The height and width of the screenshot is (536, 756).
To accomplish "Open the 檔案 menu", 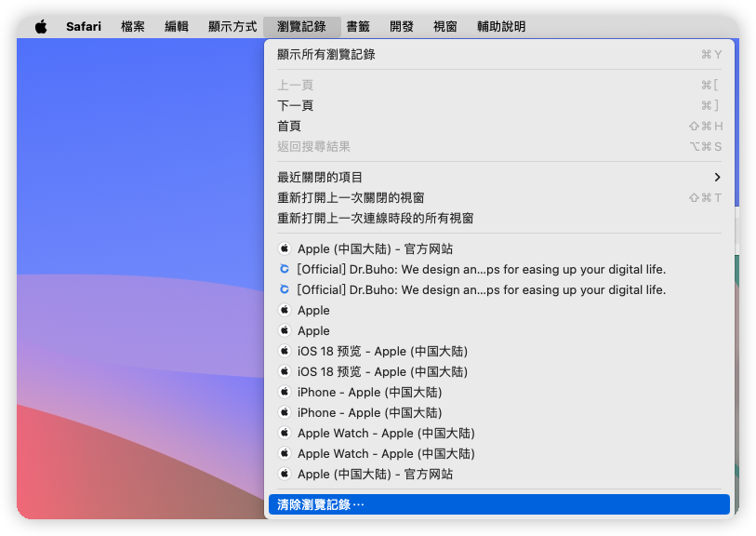I will click(133, 27).
